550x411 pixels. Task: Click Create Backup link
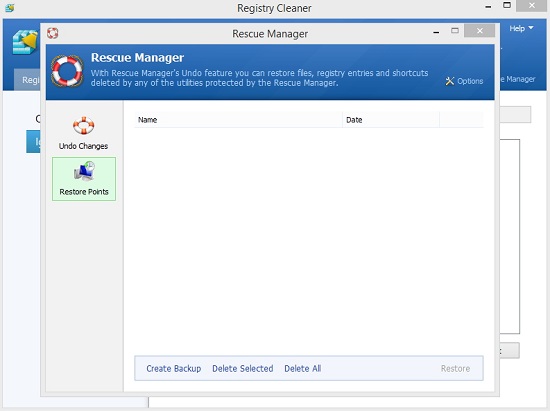coord(174,369)
